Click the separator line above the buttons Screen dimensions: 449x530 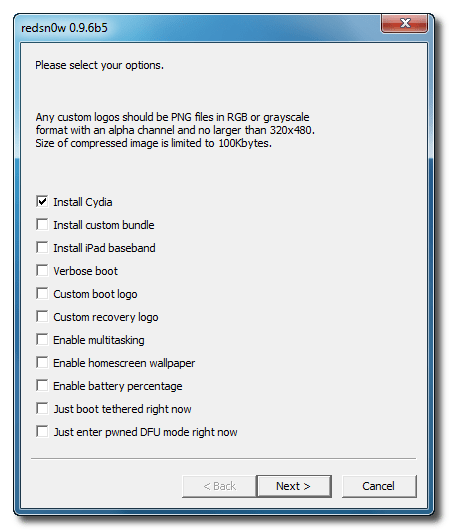coord(223,459)
